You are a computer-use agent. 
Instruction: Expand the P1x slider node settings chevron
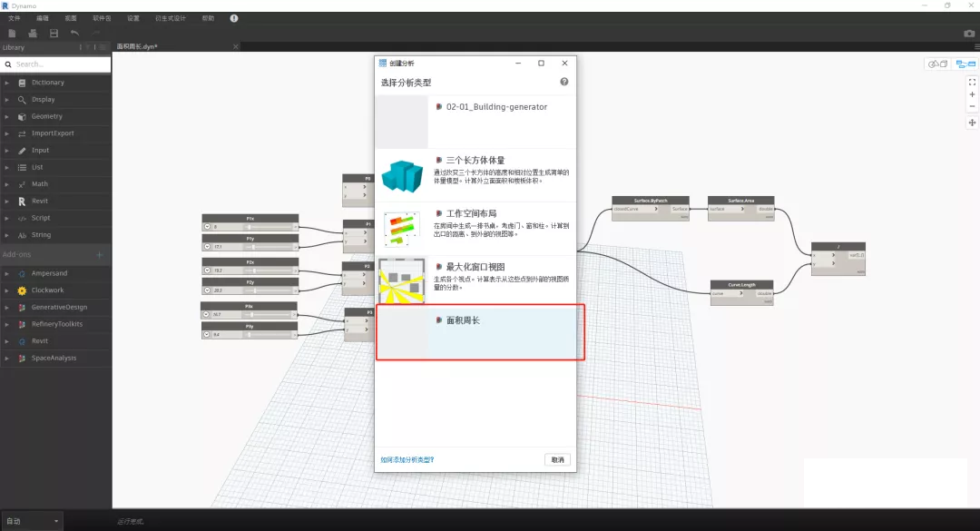tap(208, 226)
